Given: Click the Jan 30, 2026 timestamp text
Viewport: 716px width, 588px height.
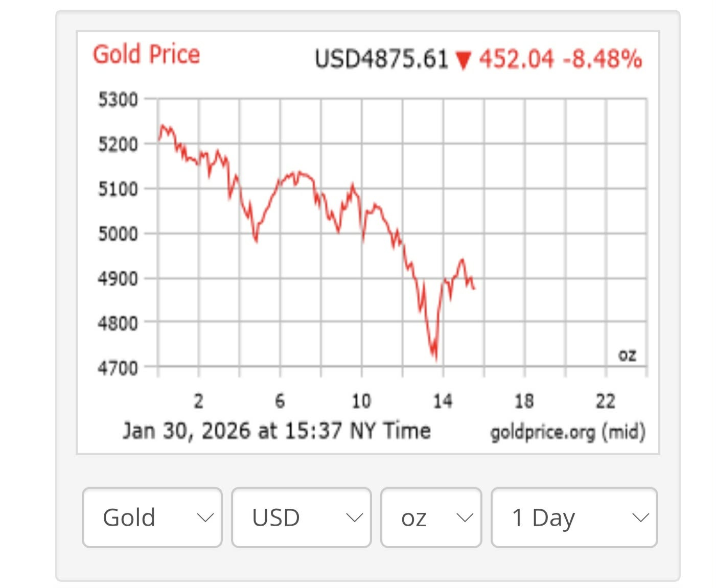Looking at the screenshot, I should [x=276, y=431].
